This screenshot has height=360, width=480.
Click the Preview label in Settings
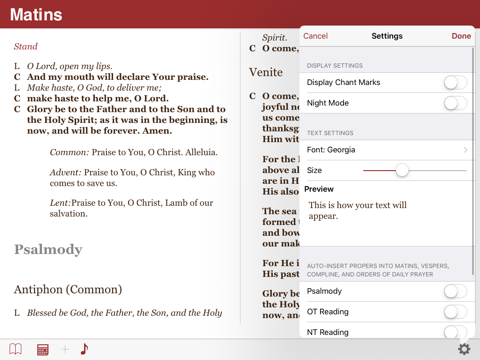tap(319, 189)
